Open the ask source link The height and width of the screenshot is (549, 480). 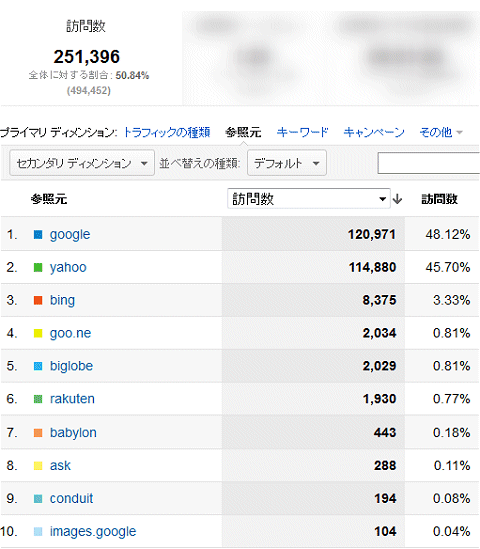[60, 466]
